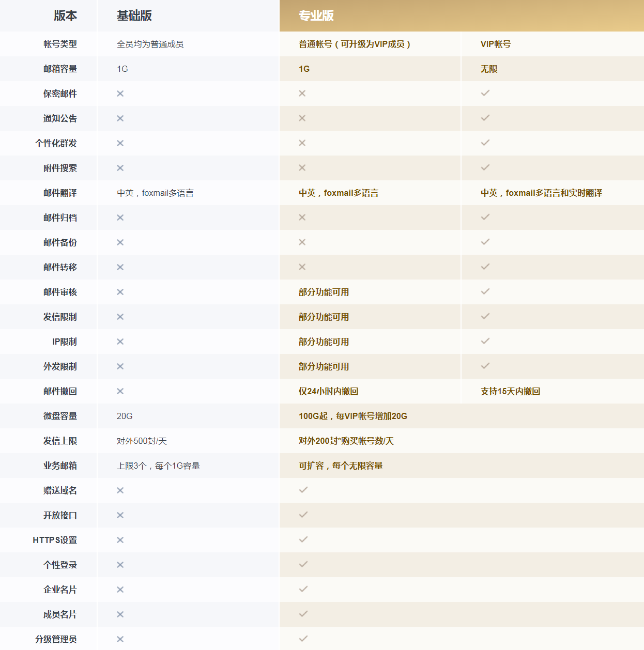Click 部分功能可用 in 邮件审核 row
Image resolution: width=644 pixels, height=650 pixels.
pyautogui.click(x=324, y=292)
